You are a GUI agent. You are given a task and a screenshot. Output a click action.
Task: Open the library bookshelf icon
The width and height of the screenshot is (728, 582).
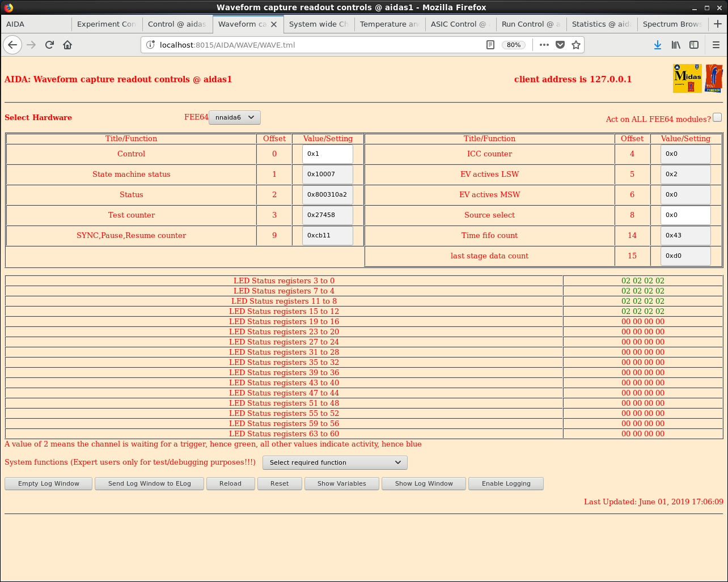(676, 45)
